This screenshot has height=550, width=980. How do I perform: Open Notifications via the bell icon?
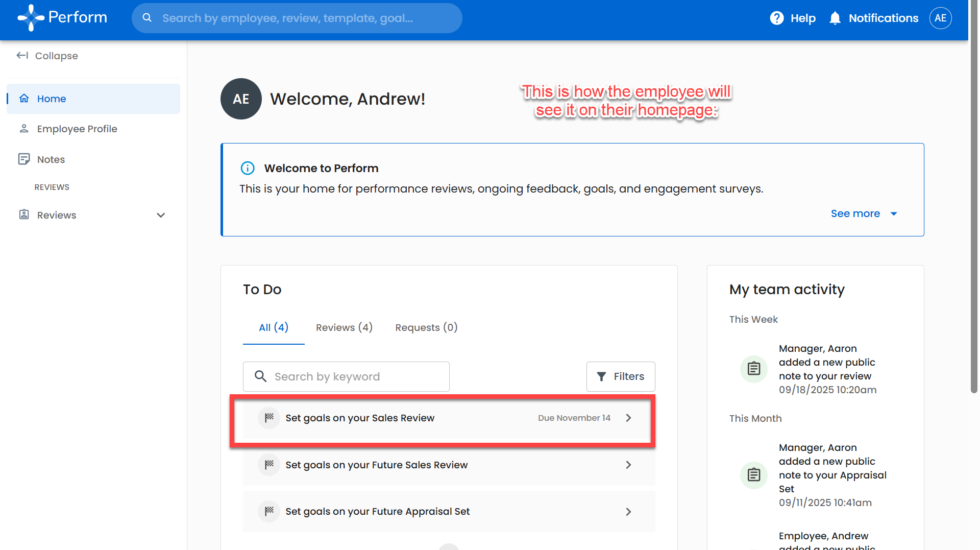pos(835,18)
